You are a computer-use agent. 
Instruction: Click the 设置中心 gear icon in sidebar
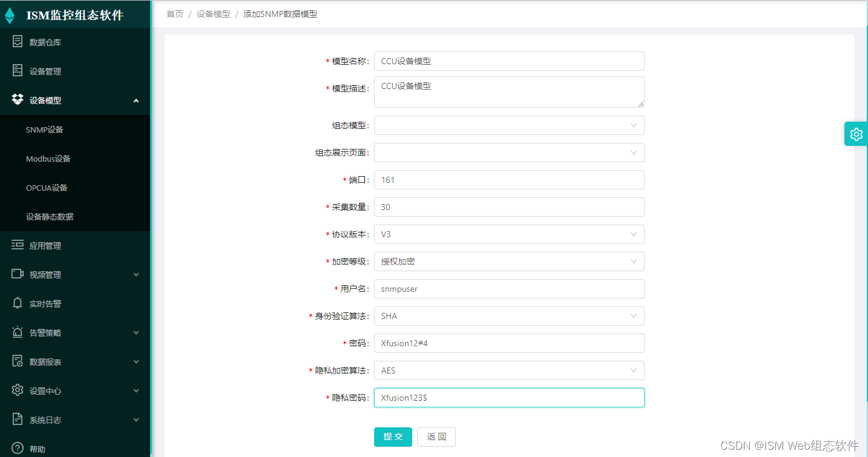point(18,390)
